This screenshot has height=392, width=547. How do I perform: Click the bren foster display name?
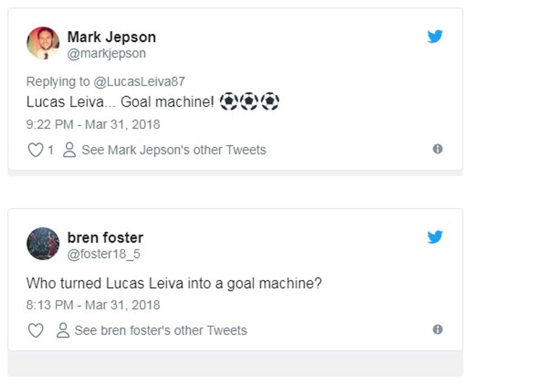[105, 238]
